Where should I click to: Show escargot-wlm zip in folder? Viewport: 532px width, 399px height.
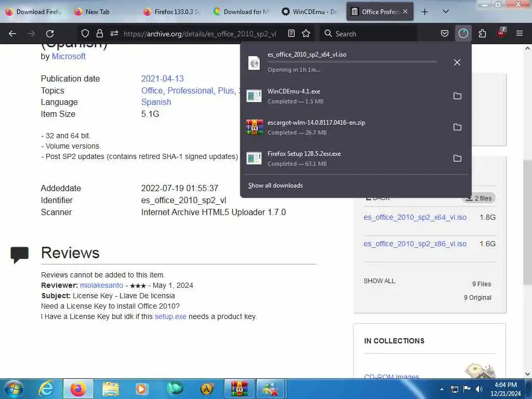pos(457,127)
